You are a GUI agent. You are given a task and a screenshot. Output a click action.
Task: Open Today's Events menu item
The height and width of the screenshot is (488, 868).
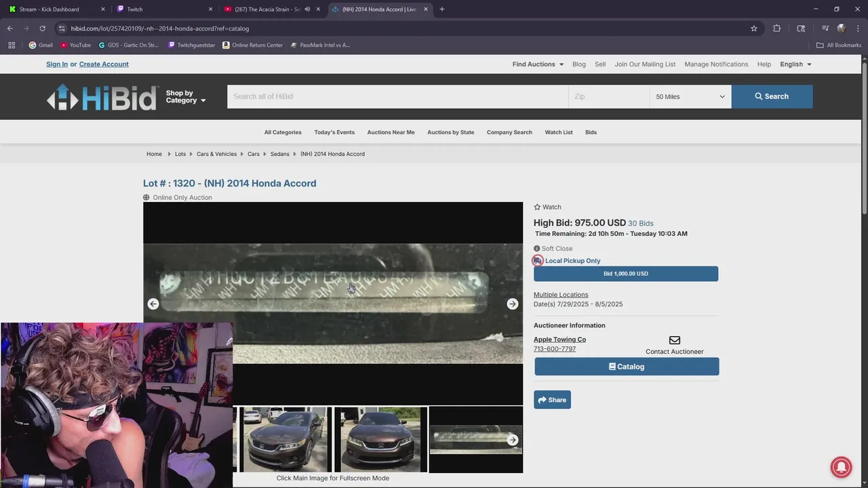334,133
